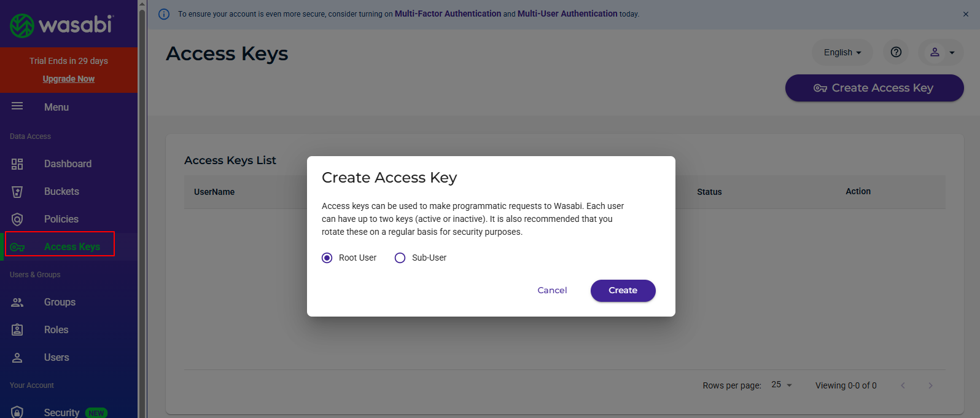Click the Policies shield icon

[17, 219]
